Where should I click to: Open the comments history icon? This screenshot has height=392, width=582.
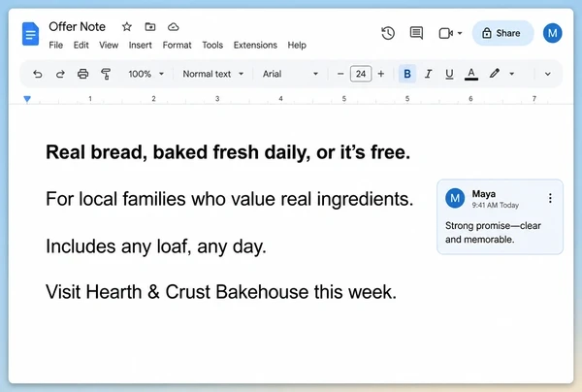tap(416, 33)
